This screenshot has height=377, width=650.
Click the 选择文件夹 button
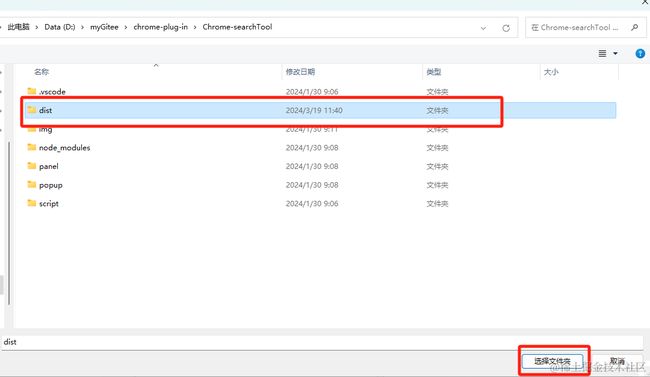552,361
